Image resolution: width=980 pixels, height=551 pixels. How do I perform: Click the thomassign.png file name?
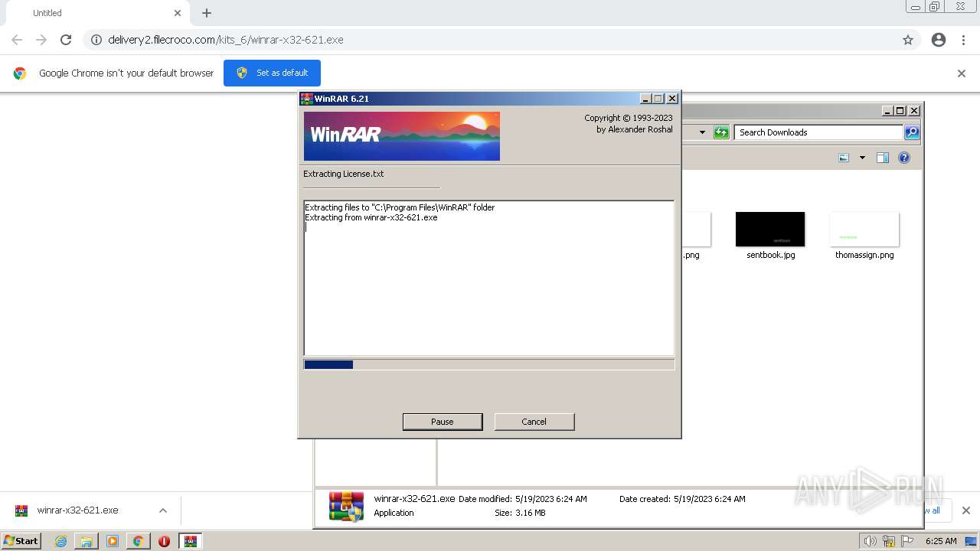864,255
